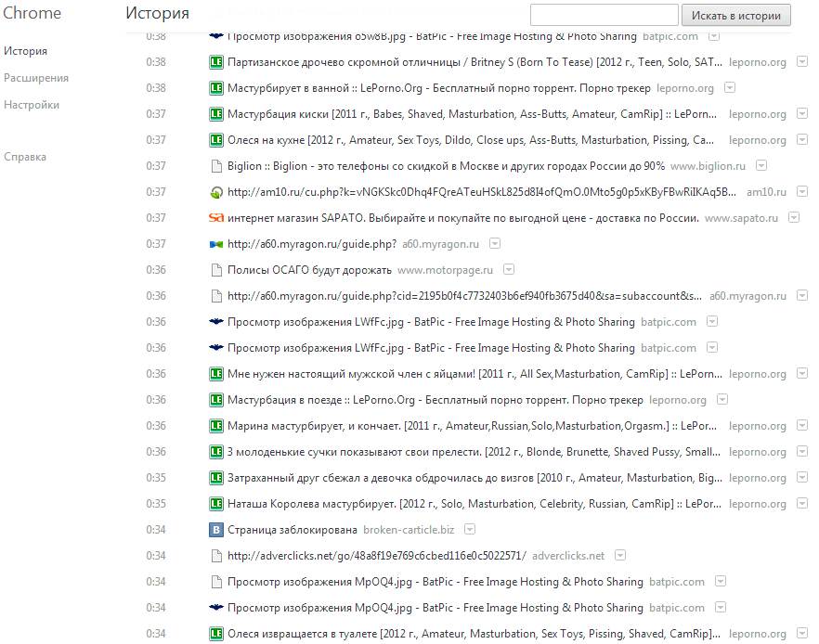Open the История sidebar section
This screenshot has width=819, height=644.
[25, 51]
